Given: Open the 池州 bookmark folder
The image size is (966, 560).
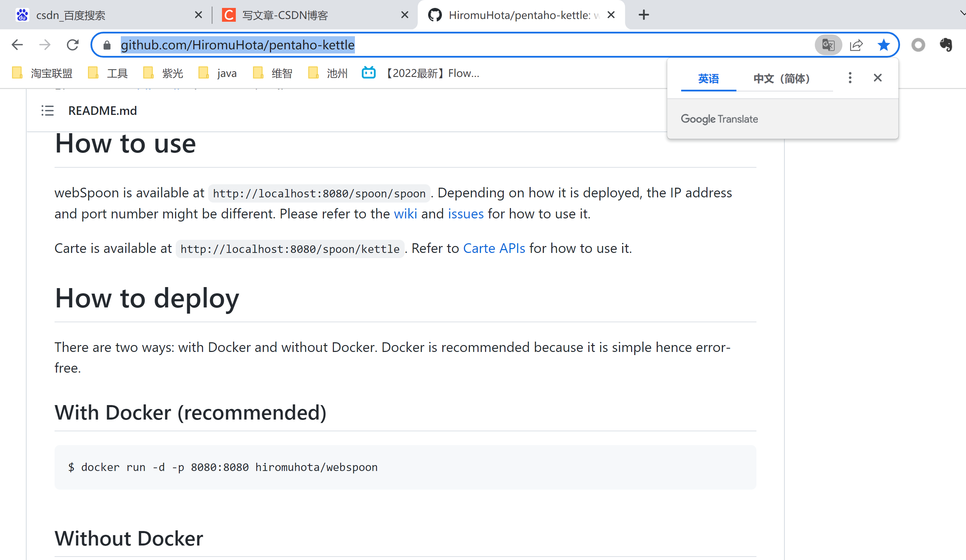Looking at the screenshot, I should (x=328, y=73).
